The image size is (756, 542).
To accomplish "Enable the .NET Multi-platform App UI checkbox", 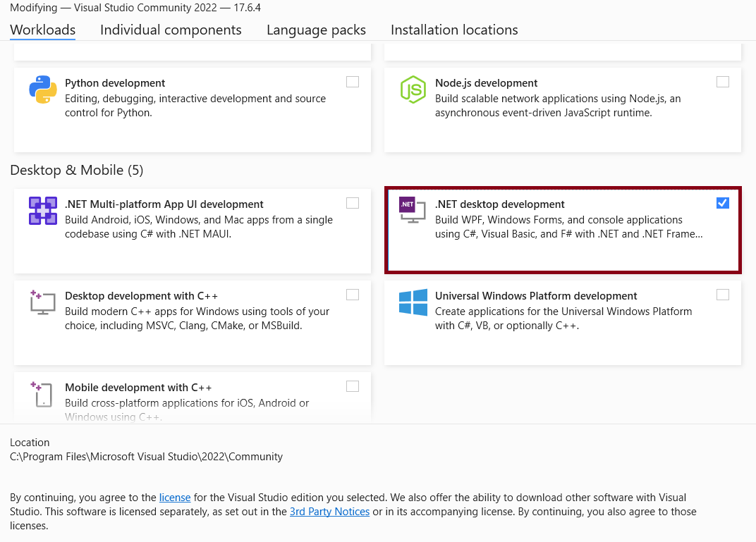I will pyautogui.click(x=353, y=203).
